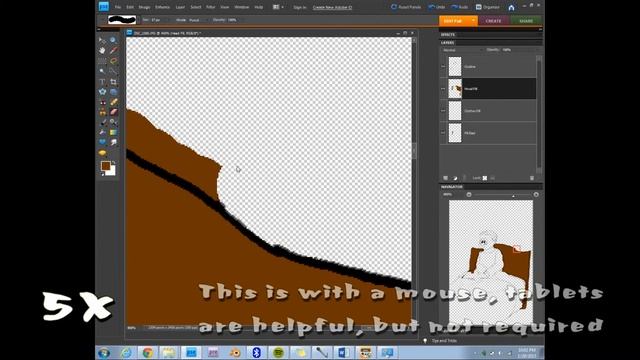Click the adjustment layer half-circle icon

tap(455, 178)
